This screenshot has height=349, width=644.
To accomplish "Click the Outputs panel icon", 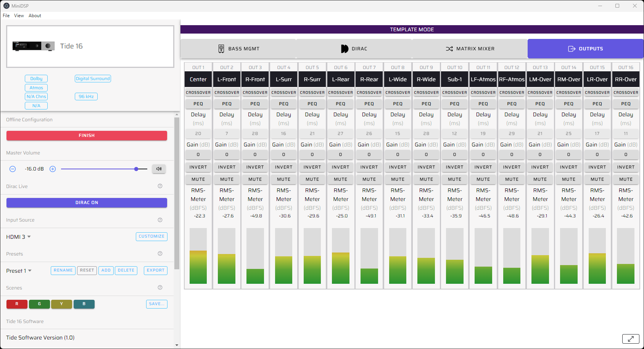I will pyautogui.click(x=572, y=48).
